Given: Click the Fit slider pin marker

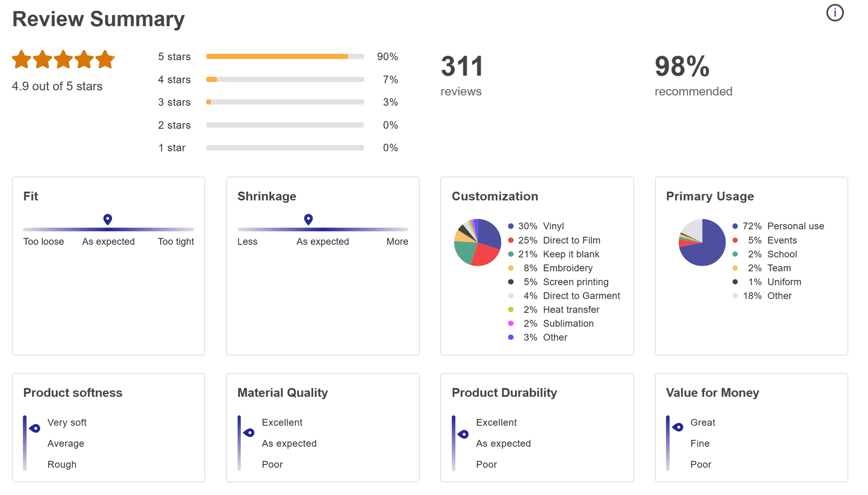Looking at the screenshot, I should pos(107,219).
